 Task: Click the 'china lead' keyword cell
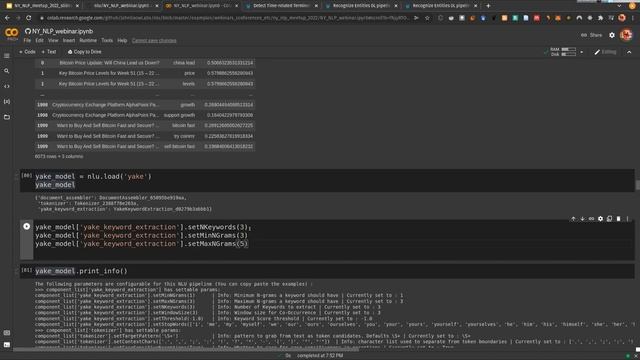tap(184, 63)
